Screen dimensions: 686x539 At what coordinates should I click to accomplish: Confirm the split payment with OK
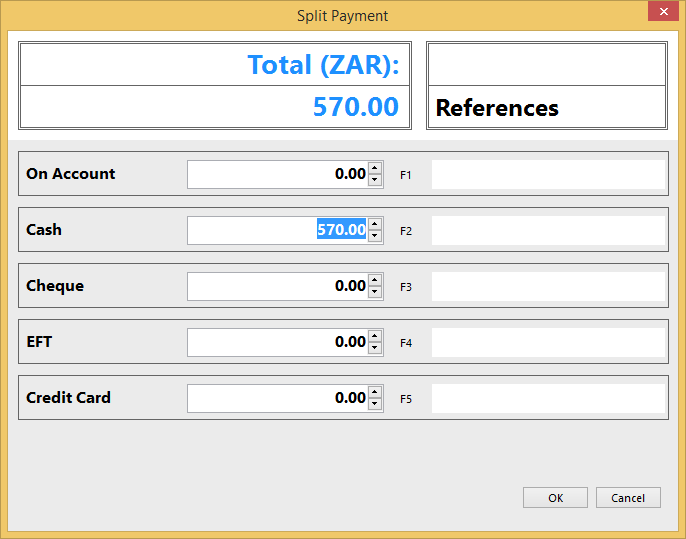(555, 497)
